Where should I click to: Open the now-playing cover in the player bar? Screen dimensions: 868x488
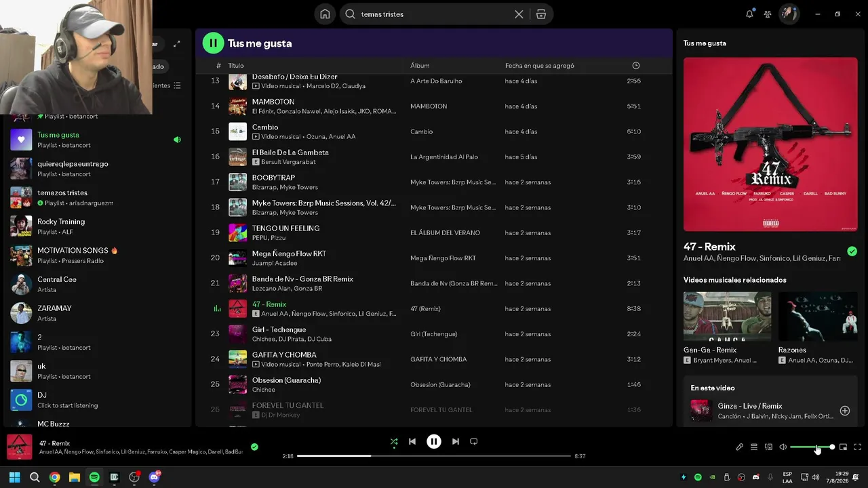pyautogui.click(x=20, y=447)
